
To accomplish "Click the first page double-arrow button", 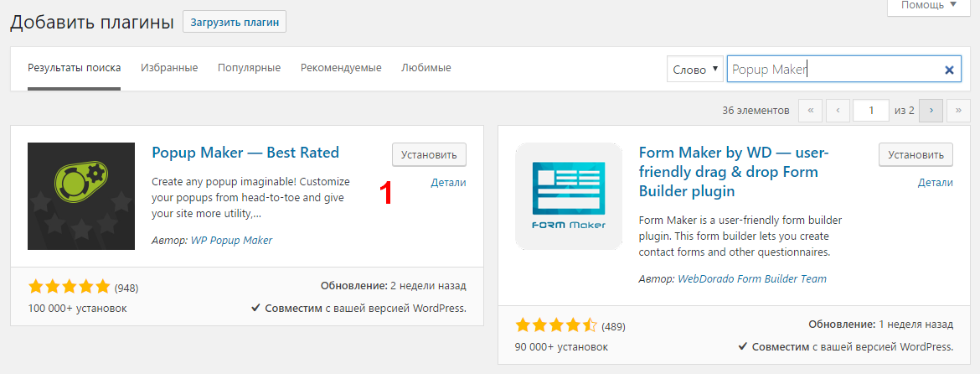I will coord(811,111).
